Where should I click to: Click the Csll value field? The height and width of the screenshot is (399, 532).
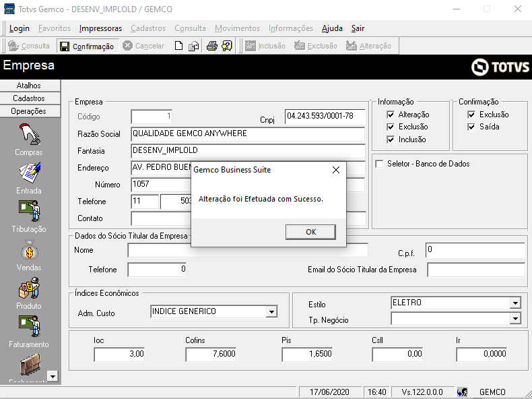pyautogui.click(x=397, y=355)
